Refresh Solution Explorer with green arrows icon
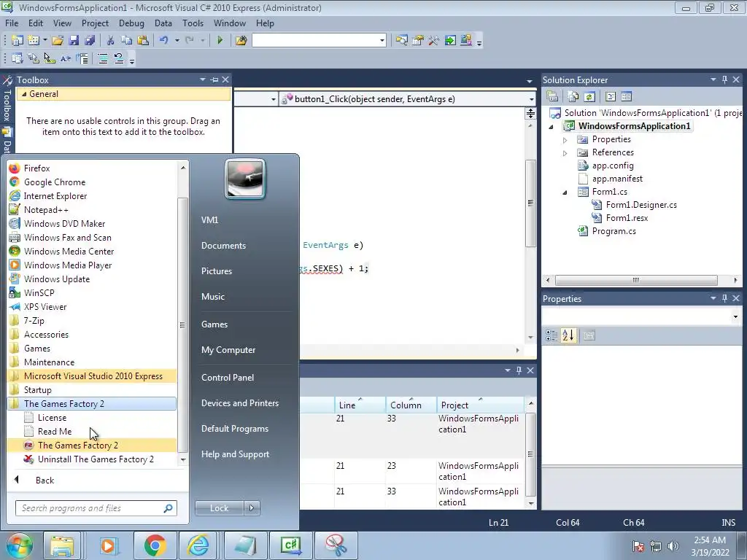 pos(589,97)
